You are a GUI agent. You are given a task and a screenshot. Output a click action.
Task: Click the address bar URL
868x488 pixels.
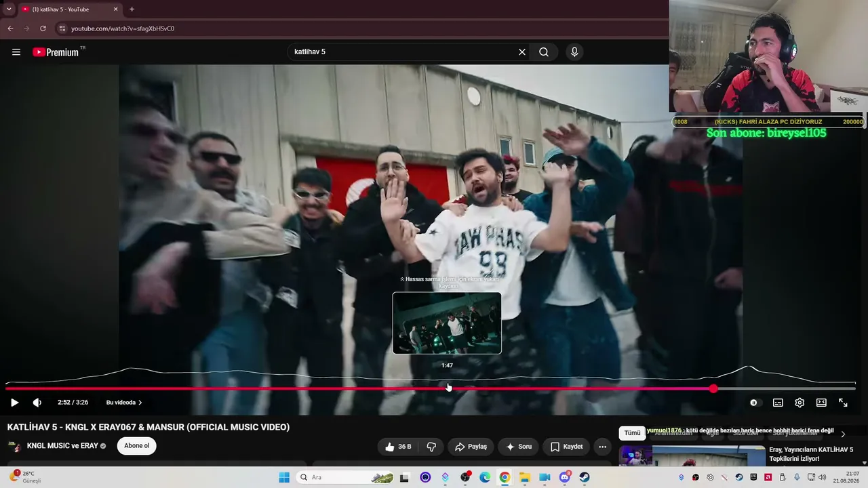[x=123, y=28]
